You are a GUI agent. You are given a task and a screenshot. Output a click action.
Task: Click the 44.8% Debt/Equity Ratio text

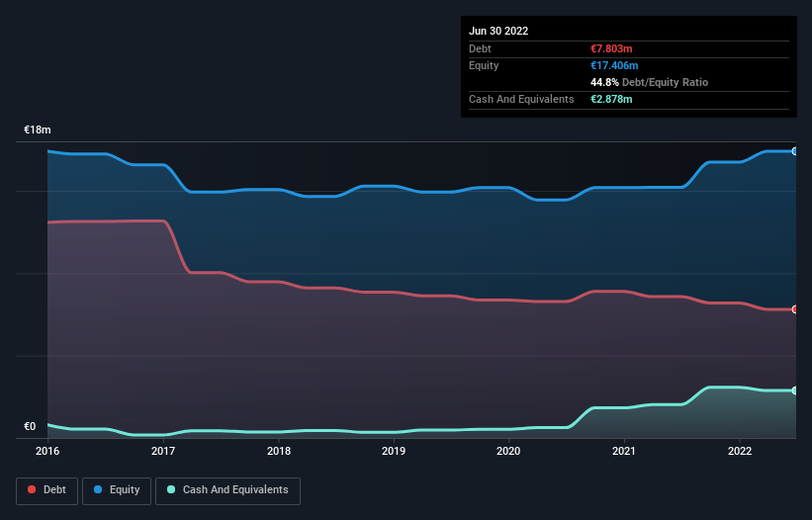pos(650,82)
